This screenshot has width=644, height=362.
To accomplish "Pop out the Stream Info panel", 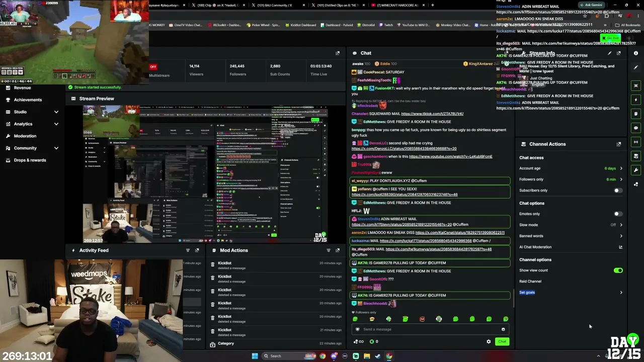I will click(619, 53).
